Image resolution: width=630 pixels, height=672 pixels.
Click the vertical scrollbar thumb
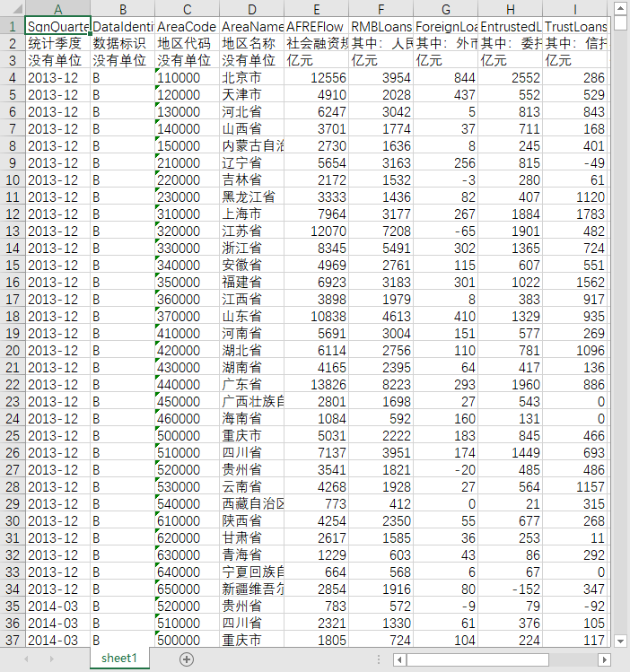(x=620, y=22)
